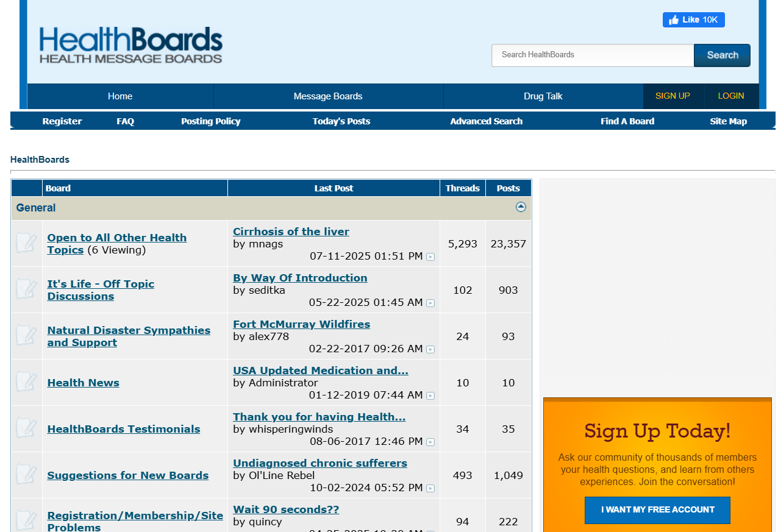
Task: Open Today's Posts in the sub-menu
Action: 341,121
